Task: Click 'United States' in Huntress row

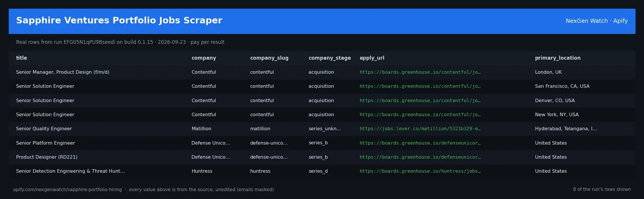Action: click(x=551, y=171)
